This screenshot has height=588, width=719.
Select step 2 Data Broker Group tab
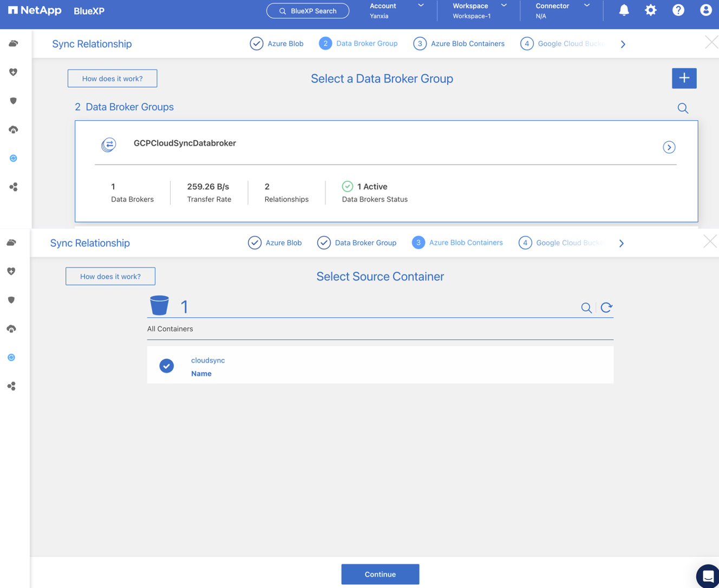pyautogui.click(x=358, y=43)
